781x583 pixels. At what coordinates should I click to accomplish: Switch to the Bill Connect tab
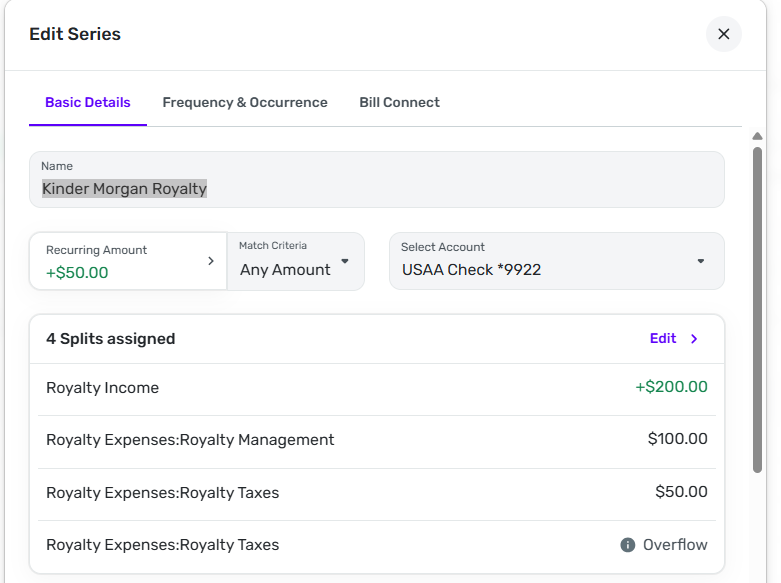tap(399, 102)
